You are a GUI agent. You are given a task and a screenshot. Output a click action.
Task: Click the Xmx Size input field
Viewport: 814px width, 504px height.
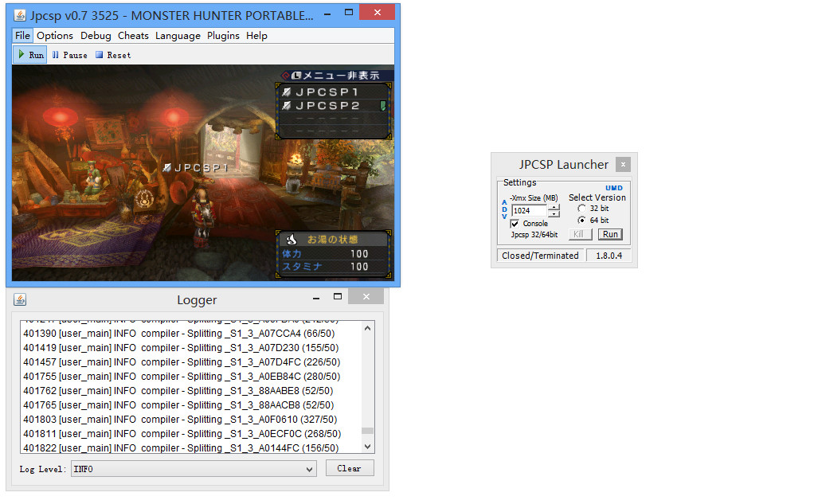529,211
